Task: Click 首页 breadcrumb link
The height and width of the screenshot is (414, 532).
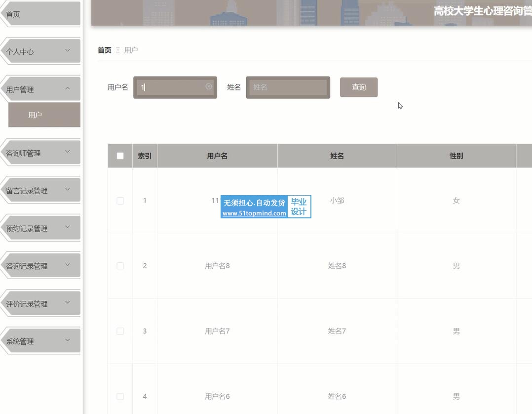Action: pyautogui.click(x=104, y=50)
